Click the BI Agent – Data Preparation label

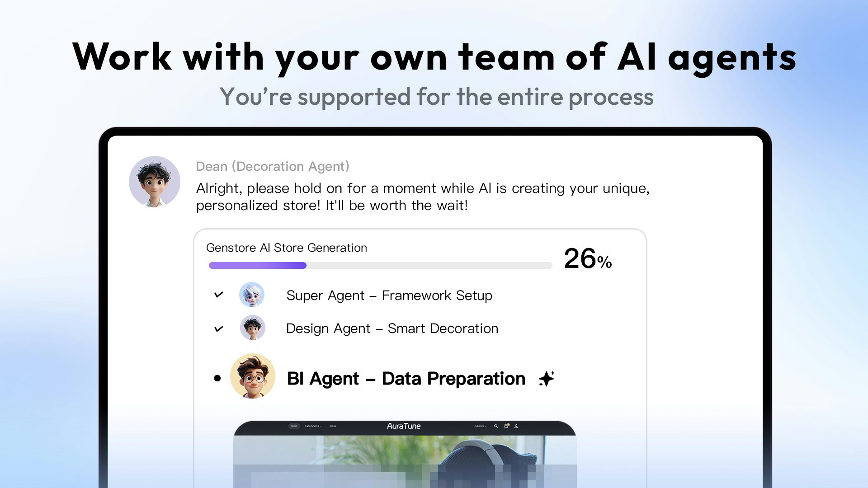(406, 379)
